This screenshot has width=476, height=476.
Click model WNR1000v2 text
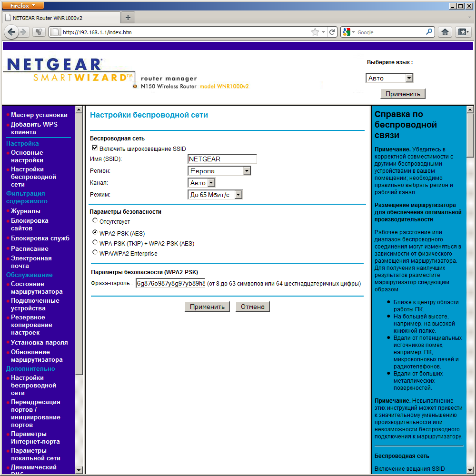coord(224,86)
